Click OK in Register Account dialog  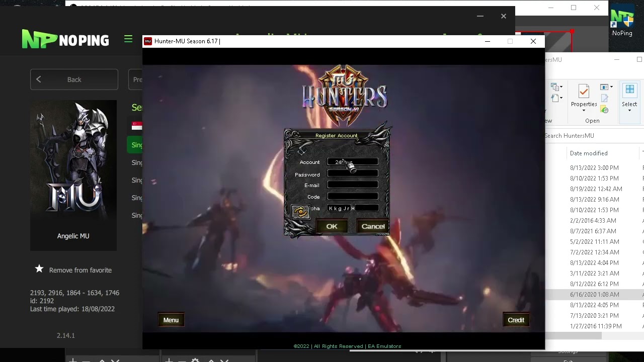pos(332,226)
